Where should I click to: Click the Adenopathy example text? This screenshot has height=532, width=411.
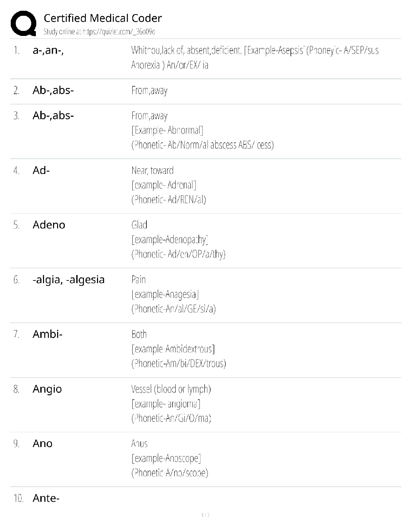(x=170, y=239)
